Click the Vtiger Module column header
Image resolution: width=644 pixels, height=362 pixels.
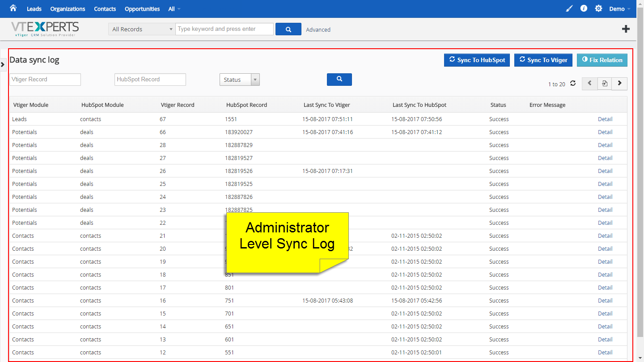point(31,105)
